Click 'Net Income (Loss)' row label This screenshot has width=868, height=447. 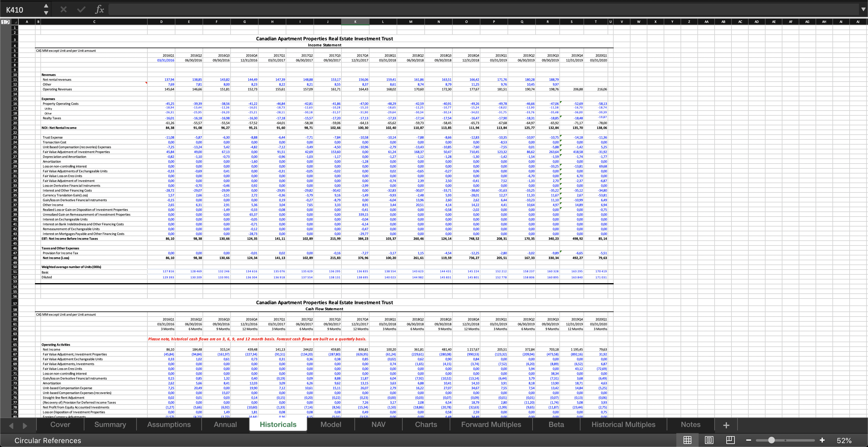pyautogui.click(x=55, y=258)
